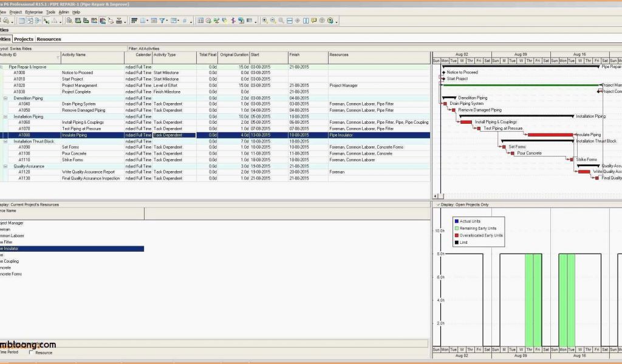Click the Gantt chart scroll-left arrow

pyautogui.click(x=435, y=196)
